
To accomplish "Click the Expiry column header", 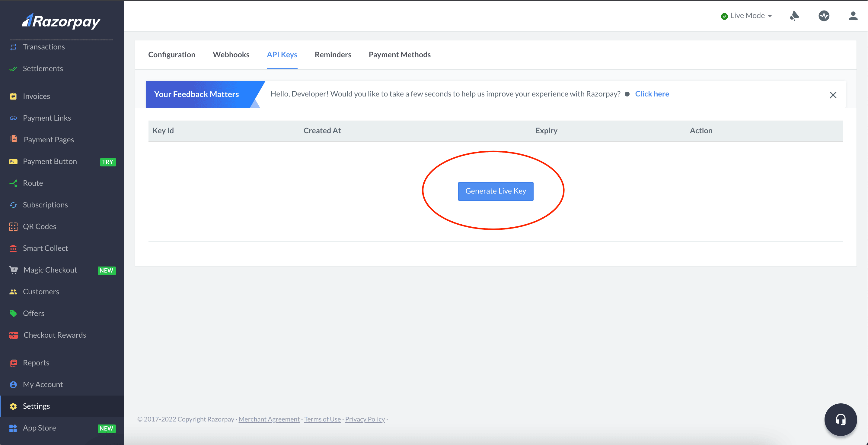I will point(546,131).
